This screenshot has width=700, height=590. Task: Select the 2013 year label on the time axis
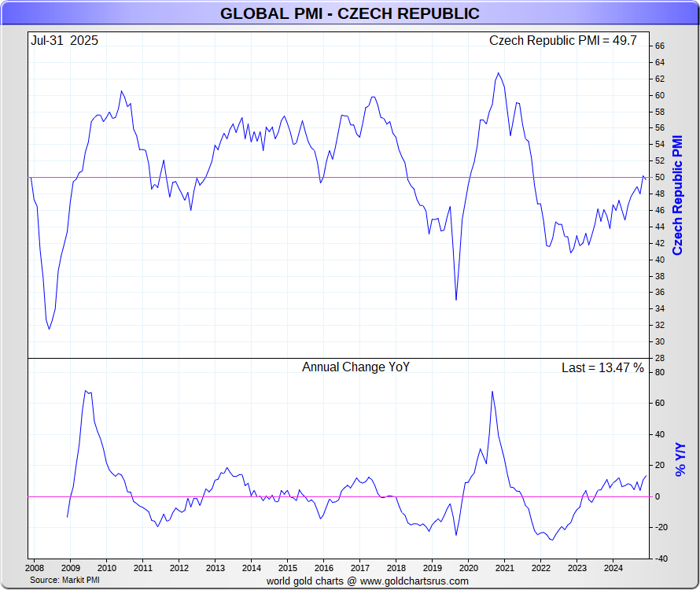click(216, 568)
